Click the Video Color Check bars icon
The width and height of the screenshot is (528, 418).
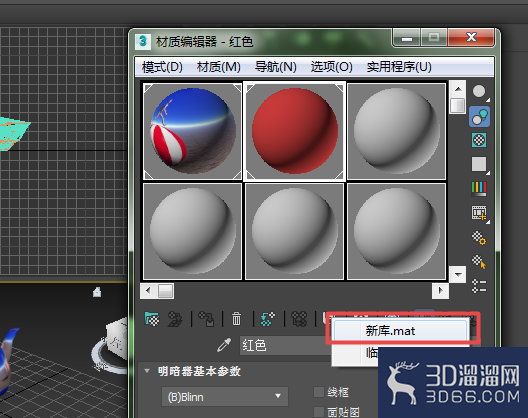pos(478,189)
